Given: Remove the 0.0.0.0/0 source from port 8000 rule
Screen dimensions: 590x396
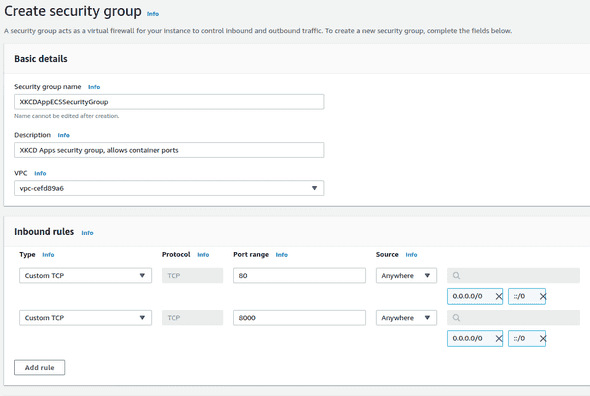Looking at the screenshot, I should click(x=499, y=338).
